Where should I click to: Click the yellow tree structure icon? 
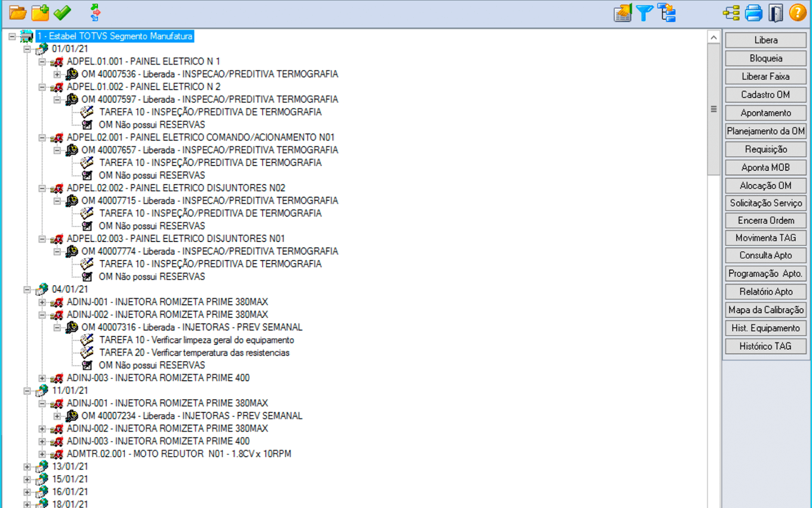click(731, 13)
